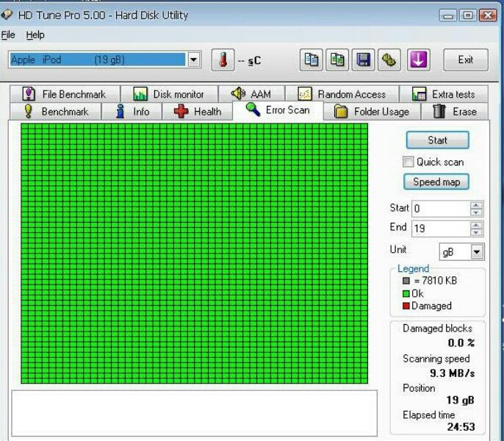This screenshot has width=504, height=441.
Task: Switch to the Benchmark tab
Action: [56, 111]
